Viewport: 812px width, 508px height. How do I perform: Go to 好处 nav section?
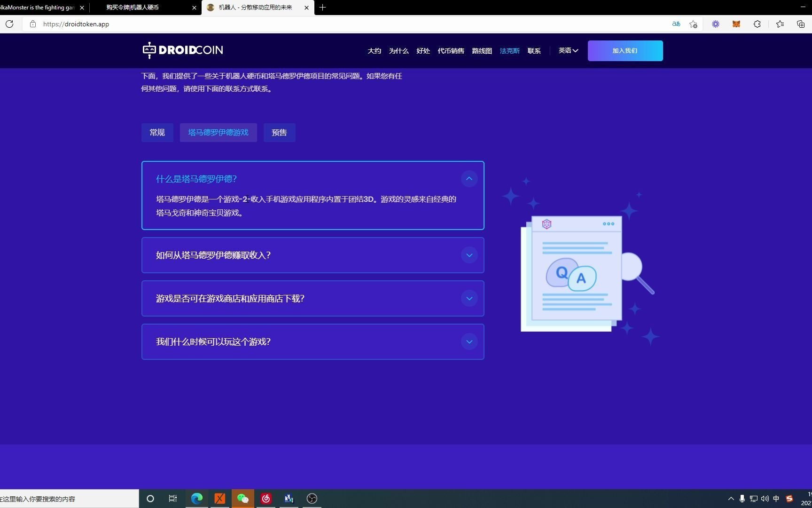pos(423,51)
